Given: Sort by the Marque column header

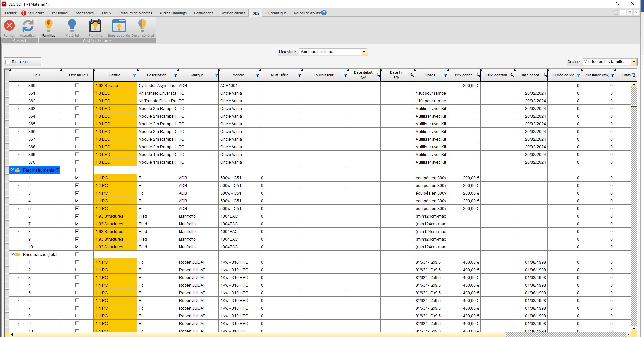Looking at the screenshot, I should pos(197,75).
